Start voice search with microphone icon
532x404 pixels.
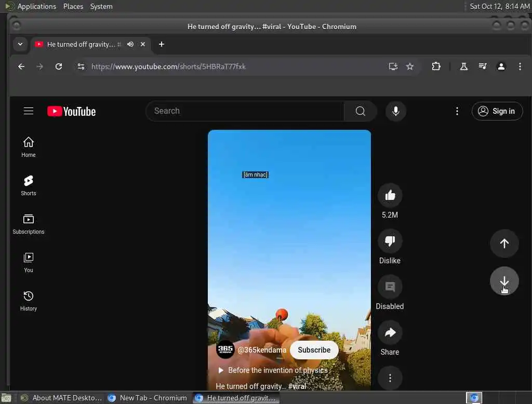(395, 111)
